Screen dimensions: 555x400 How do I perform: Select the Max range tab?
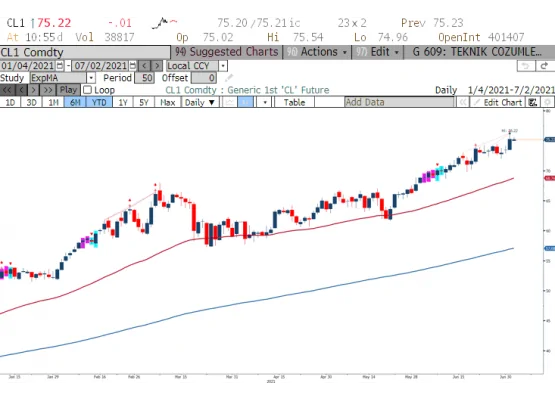[167, 103]
